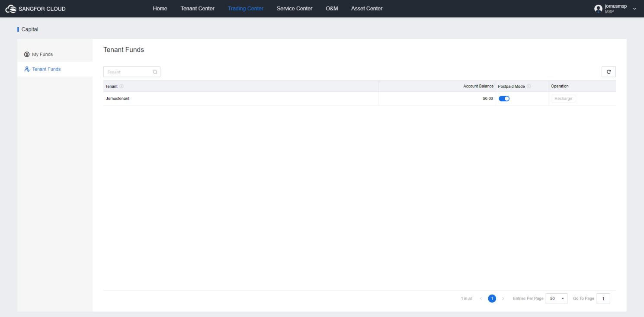The image size is (644, 317).
Task: Click the My Funds dollar icon
Action: click(x=27, y=54)
